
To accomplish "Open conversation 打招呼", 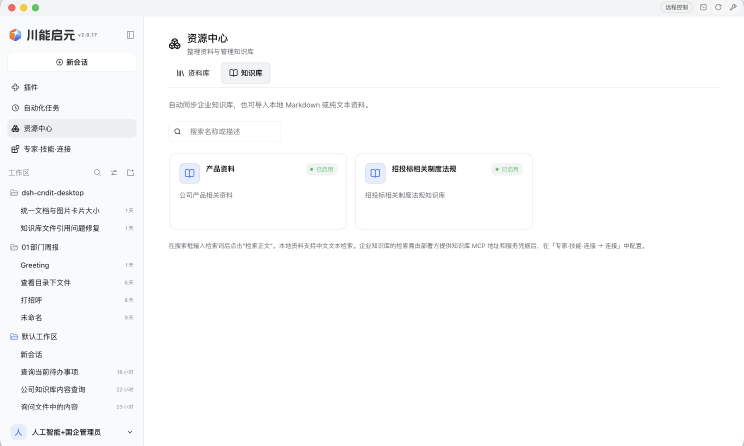I will coord(72,300).
